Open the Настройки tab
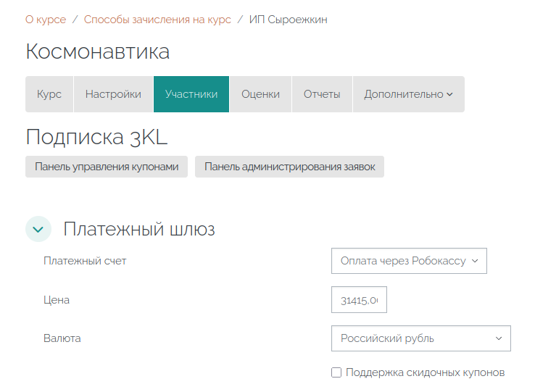Image resolution: width=535 pixels, height=392 pixels. (113, 94)
